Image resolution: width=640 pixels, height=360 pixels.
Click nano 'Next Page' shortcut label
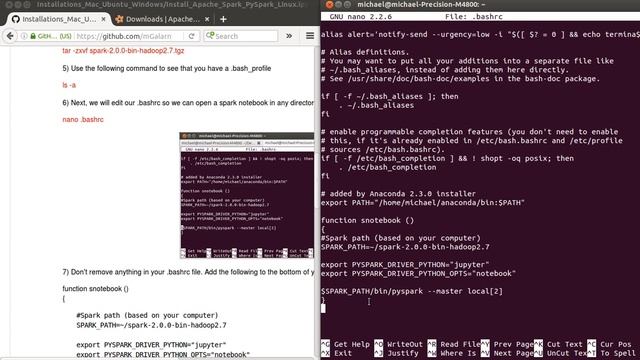click(513, 353)
